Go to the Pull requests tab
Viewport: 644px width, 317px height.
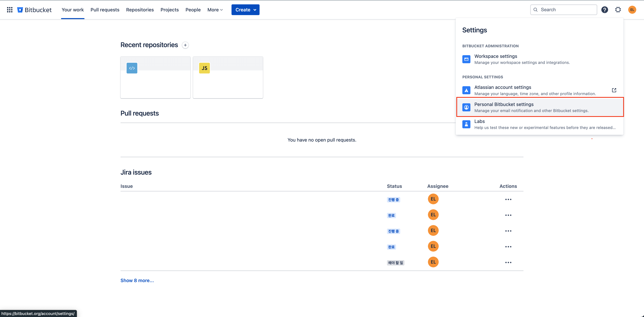(105, 10)
